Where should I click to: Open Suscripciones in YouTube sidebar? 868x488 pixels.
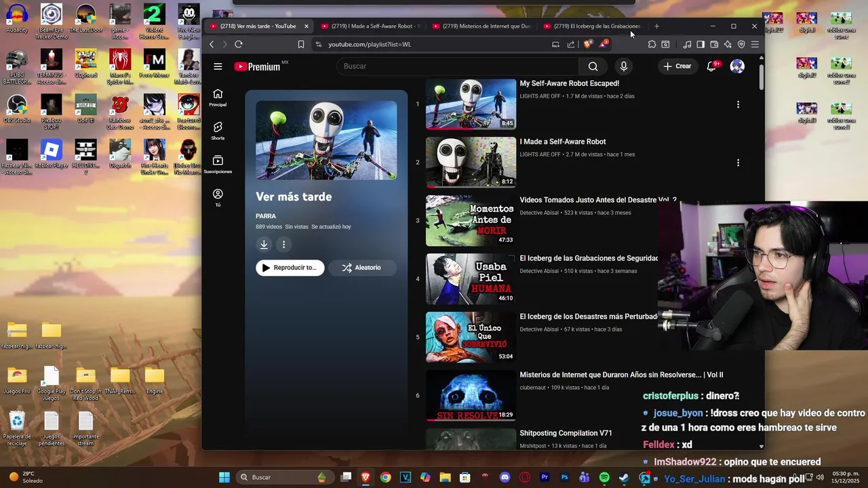click(218, 164)
